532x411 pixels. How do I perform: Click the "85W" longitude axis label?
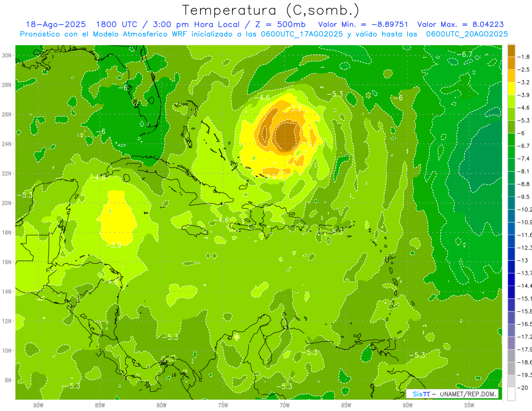100,405
